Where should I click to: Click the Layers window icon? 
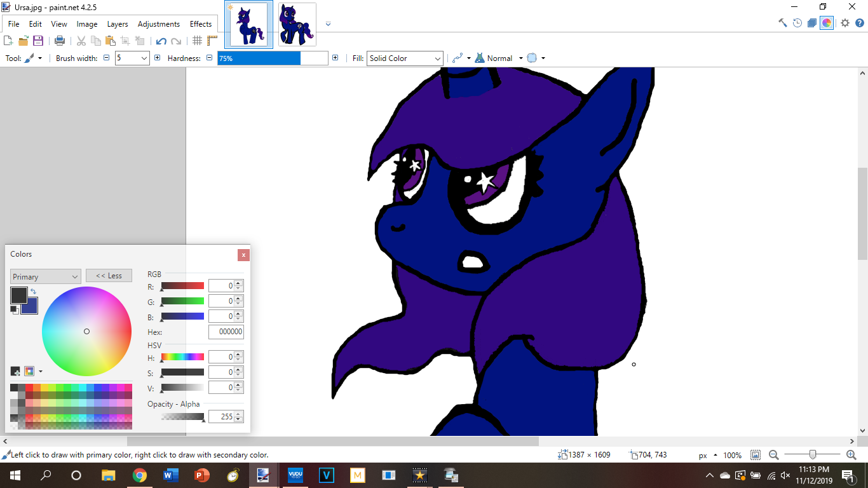[812, 23]
